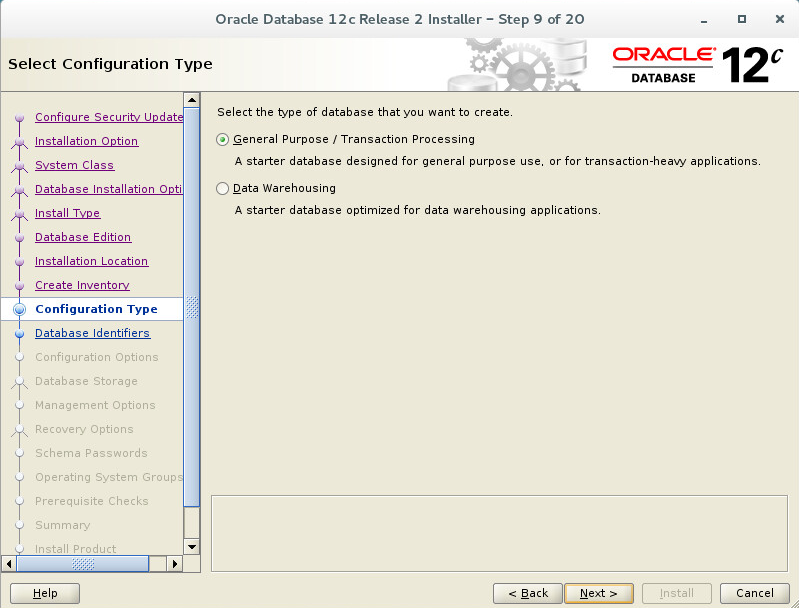Maximize the installer window
Viewport: 799px width, 608px height.
(x=742, y=19)
